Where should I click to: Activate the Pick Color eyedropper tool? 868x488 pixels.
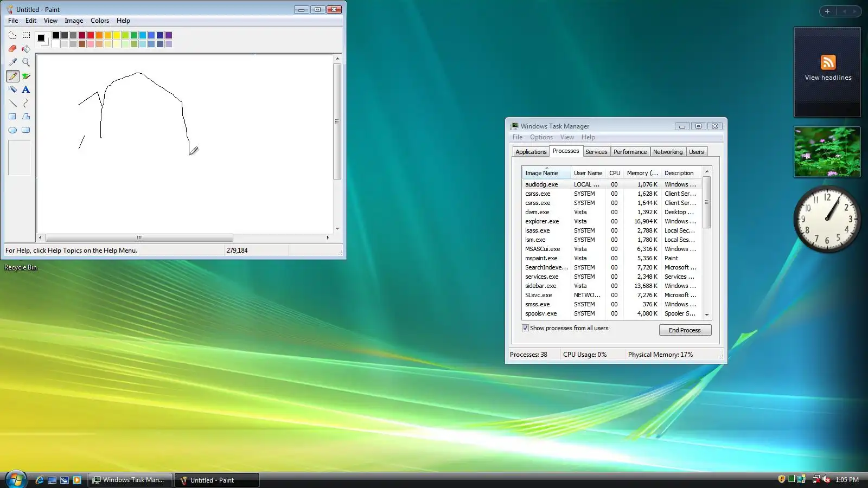tap(12, 62)
